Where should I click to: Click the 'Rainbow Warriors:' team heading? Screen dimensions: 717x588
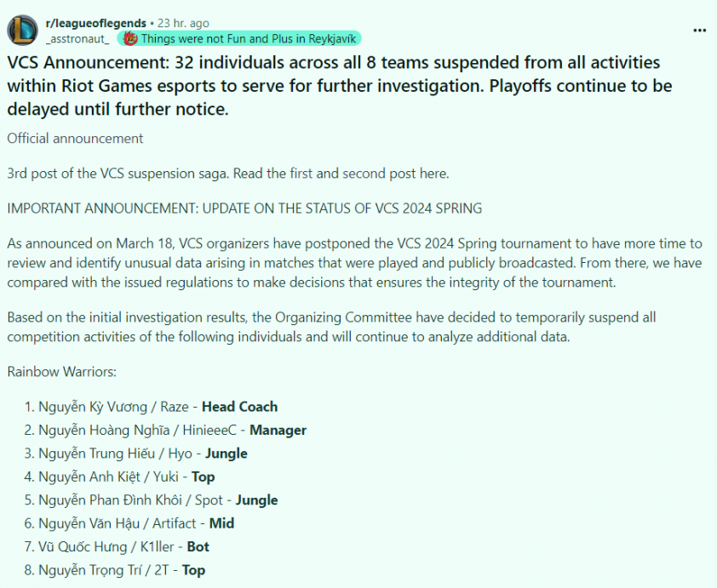(61, 372)
